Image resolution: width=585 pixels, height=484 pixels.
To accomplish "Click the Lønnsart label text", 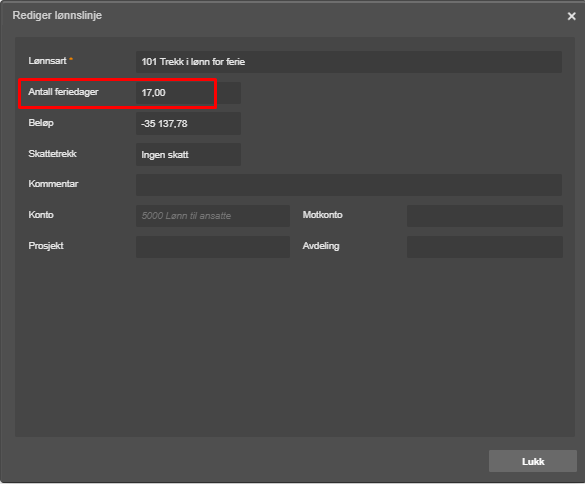I will tap(47, 61).
